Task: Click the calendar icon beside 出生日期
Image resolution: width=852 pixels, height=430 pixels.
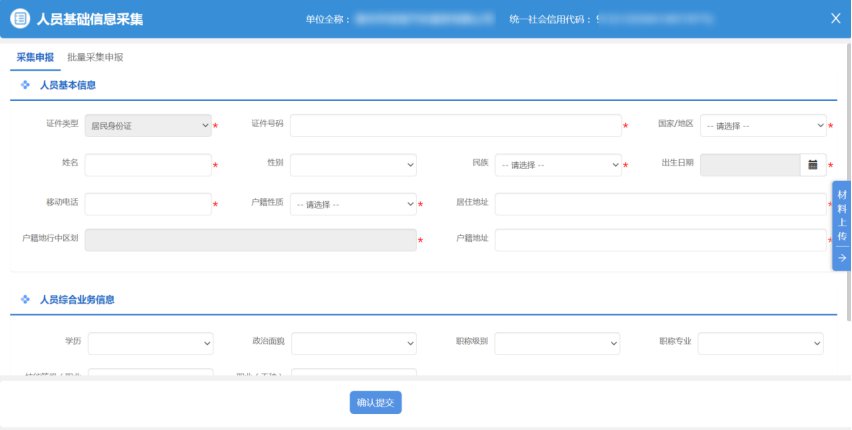Action: pos(813,164)
